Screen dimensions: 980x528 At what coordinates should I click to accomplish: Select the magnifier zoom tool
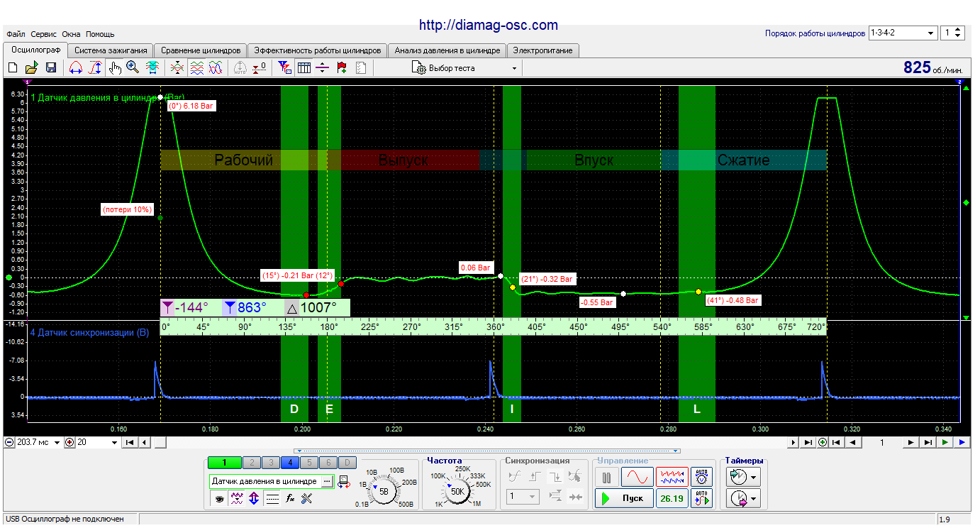(x=133, y=68)
